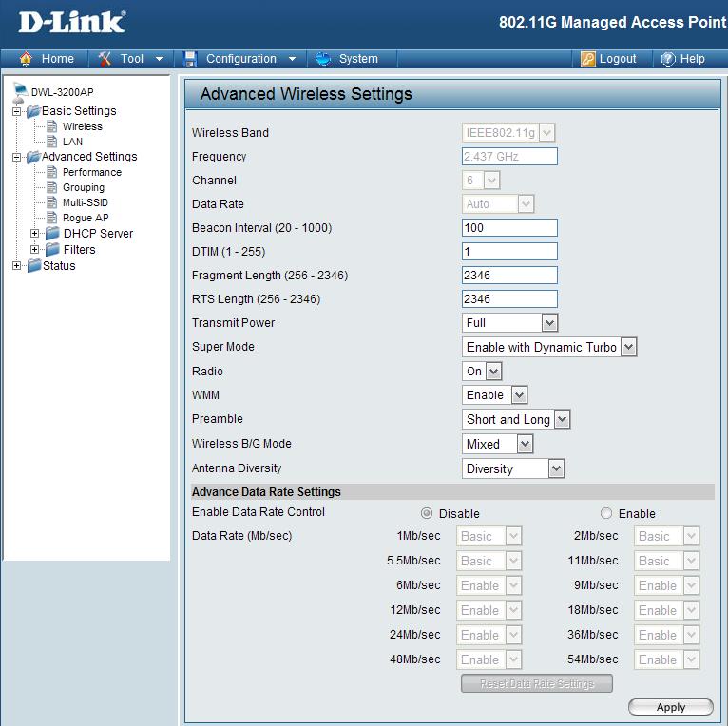Screen dimensions: 728x726
Task: Collapse the Basic Settings tree node
Action: pos(17,111)
